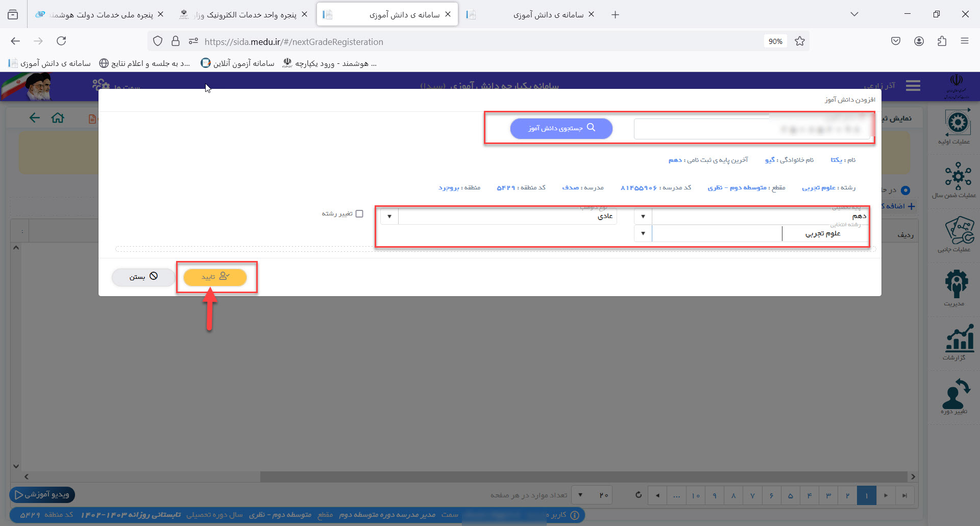The width and height of the screenshot is (980, 526).
Task: Switch to پنجره ملی خدمات دولت browser tab
Action: (100, 14)
